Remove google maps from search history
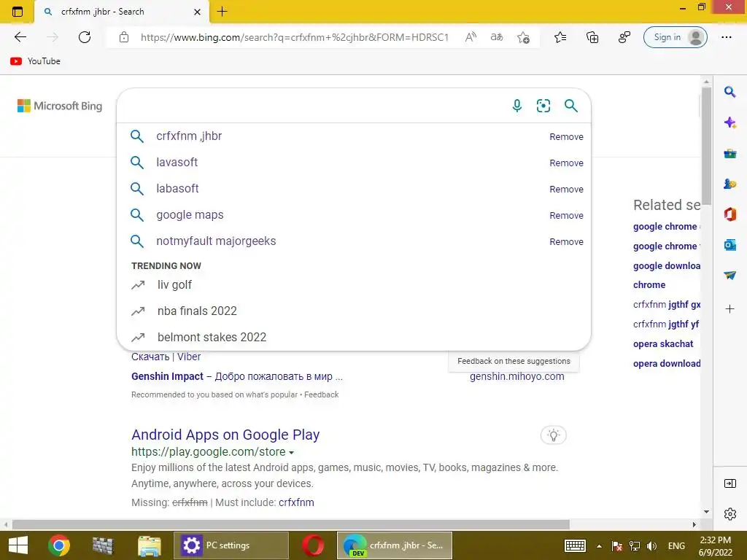 coord(566,215)
